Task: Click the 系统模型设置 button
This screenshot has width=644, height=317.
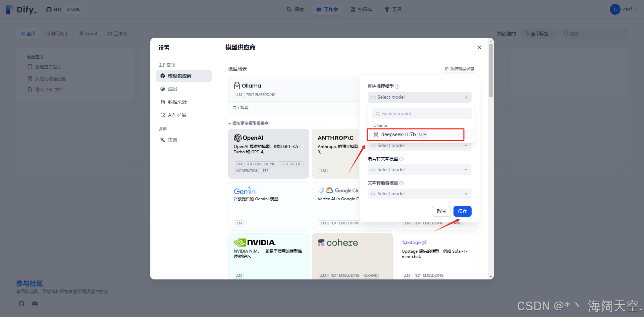Action: 460,69
